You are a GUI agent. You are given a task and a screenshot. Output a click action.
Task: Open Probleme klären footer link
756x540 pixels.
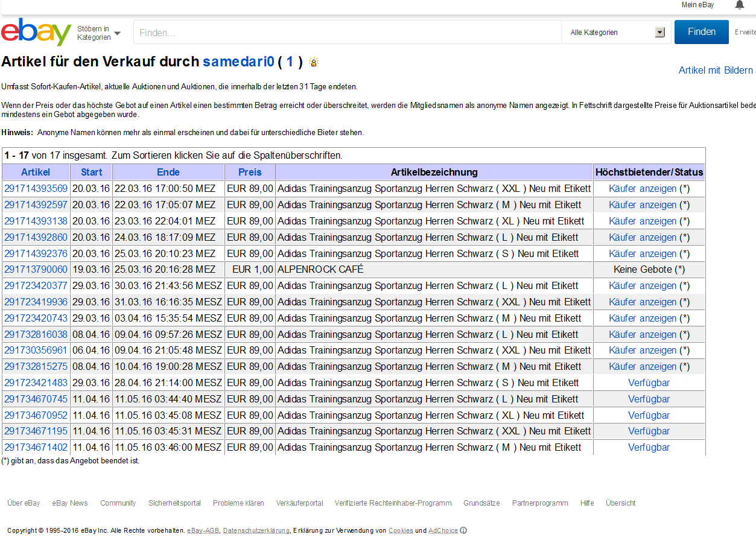coord(238,503)
